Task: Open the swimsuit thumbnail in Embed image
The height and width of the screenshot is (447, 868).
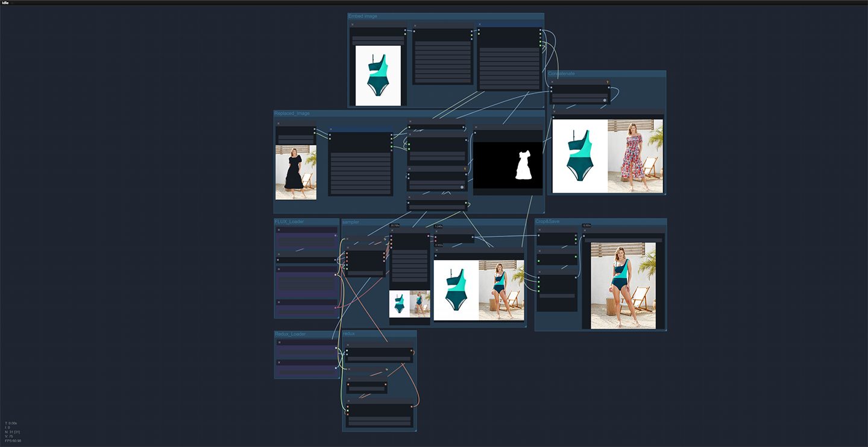Action: 378,75
